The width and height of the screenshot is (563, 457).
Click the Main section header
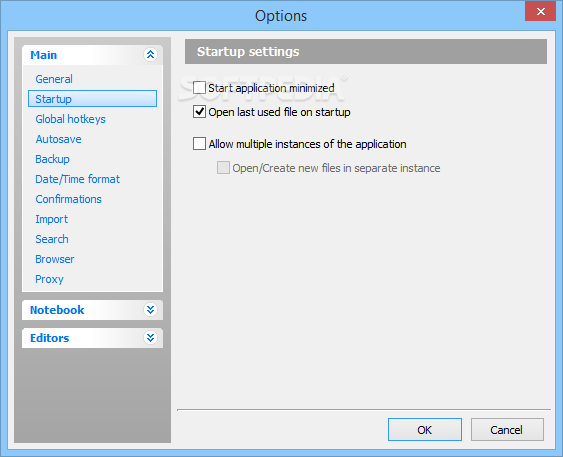(x=92, y=55)
